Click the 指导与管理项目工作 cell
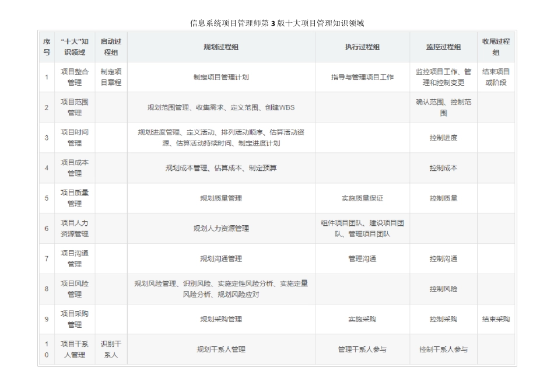Screen dimensions: 554x392 (363, 77)
